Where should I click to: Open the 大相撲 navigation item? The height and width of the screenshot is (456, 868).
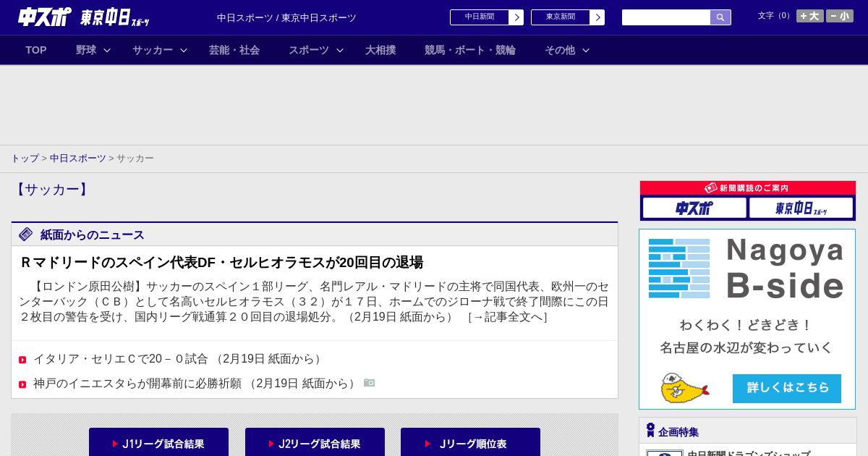point(380,50)
